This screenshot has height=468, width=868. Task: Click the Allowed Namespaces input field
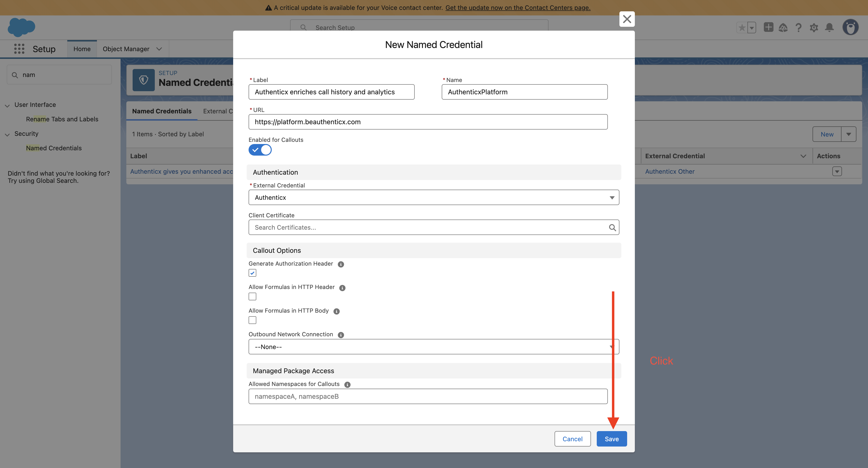(x=428, y=396)
